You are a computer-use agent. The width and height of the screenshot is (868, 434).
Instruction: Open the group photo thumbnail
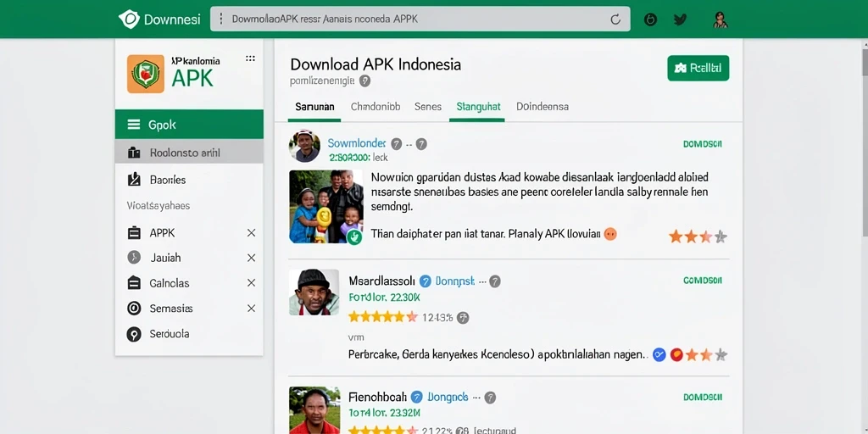tap(326, 207)
